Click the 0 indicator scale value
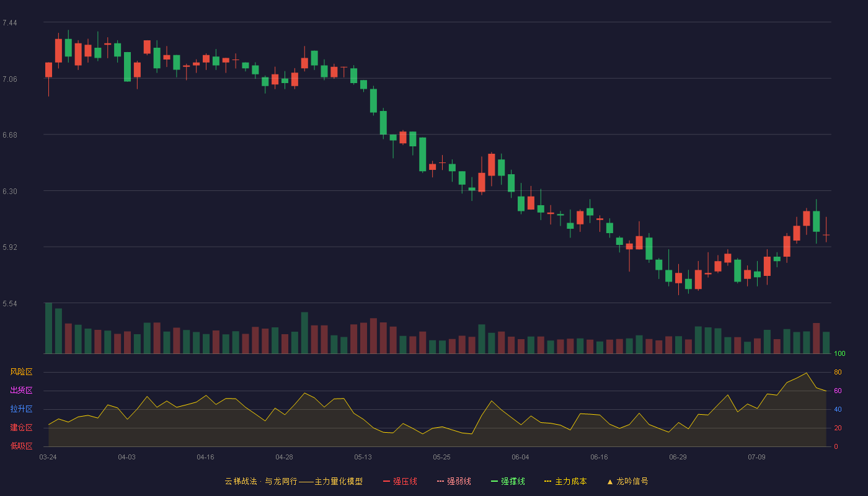Viewport: 868px width, 496px height. click(836, 446)
